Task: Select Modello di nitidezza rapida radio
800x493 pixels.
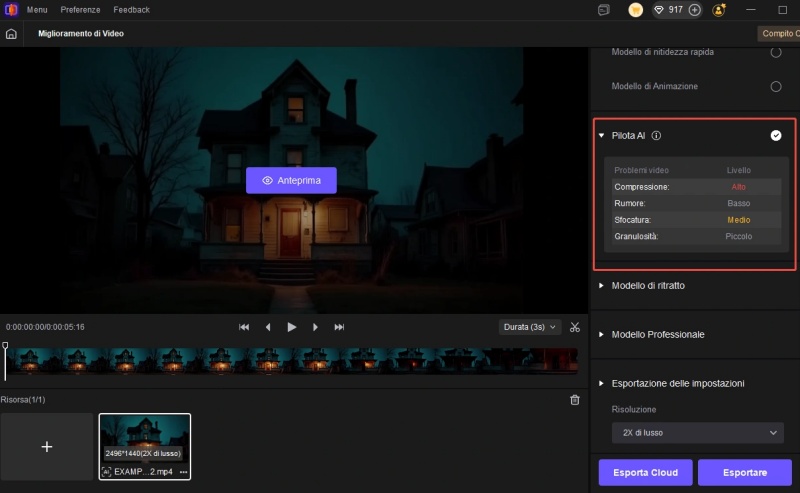Action: pyautogui.click(x=776, y=52)
